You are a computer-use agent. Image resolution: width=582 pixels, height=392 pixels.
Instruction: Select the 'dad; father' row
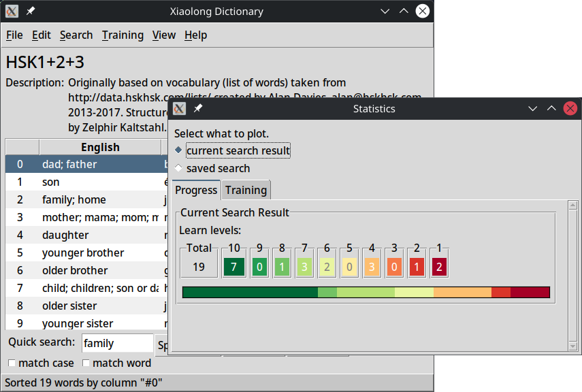[x=86, y=164]
